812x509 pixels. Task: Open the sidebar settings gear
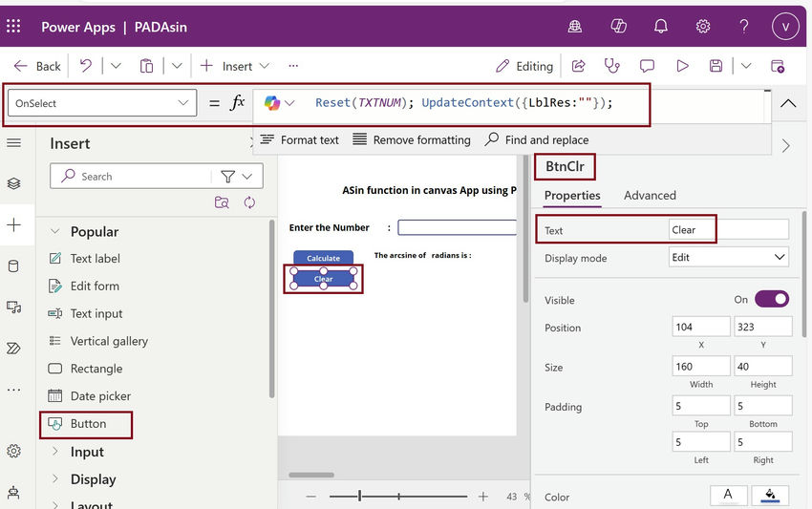(14, 451)
